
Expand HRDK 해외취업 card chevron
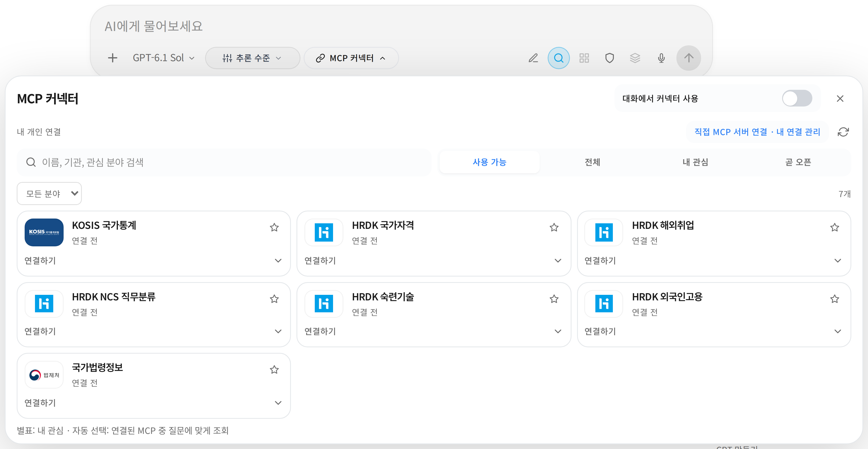pyautogui.click(x=838, y=260)
